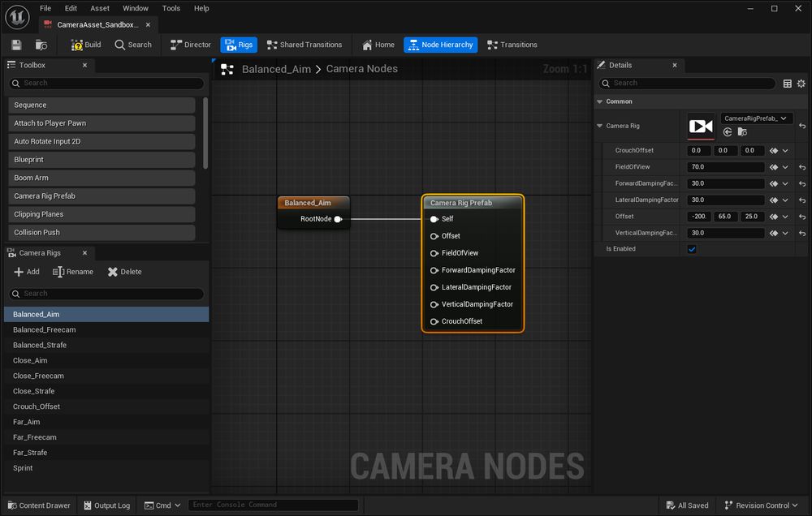Image resolution: width=812 pixels, height=516 pixels.
Task: Open the LateralDampingFactor parameter dropdown arrow
Action: [785, 200]
